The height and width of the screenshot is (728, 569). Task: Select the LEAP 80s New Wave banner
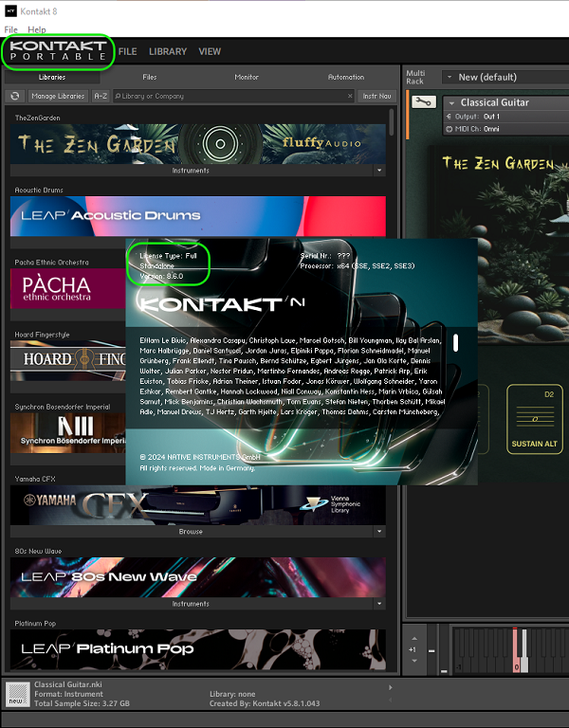click(198, 577)
